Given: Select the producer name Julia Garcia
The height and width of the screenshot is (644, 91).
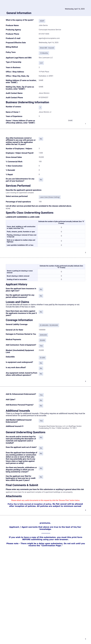Looking at the screenshot, I should pyautogui.click(x=43, y=25).
